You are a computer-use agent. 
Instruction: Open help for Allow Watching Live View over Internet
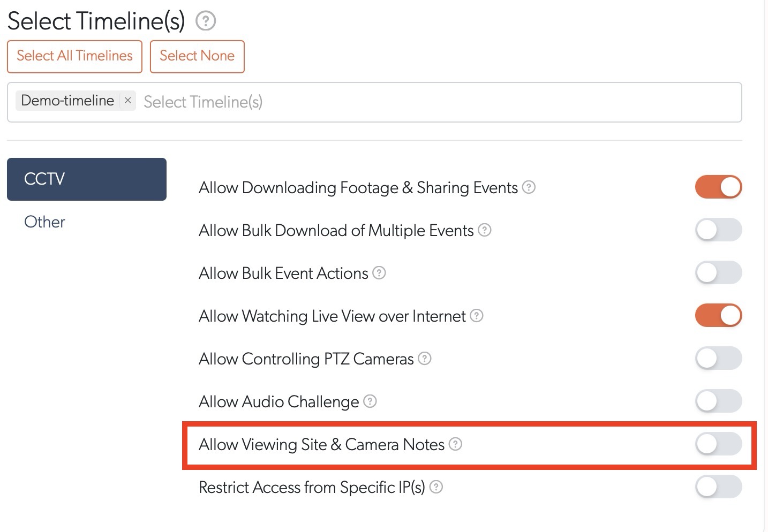[477, 316]
